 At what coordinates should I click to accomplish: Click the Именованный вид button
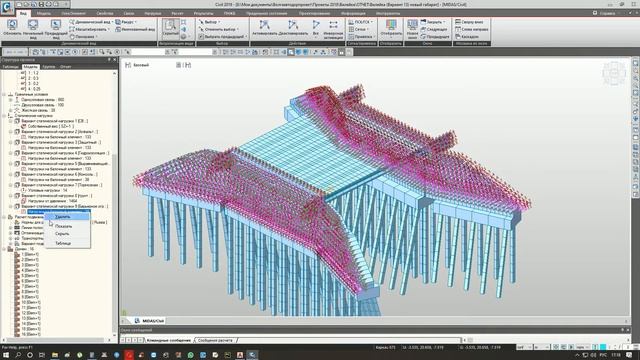click(135, 29)
